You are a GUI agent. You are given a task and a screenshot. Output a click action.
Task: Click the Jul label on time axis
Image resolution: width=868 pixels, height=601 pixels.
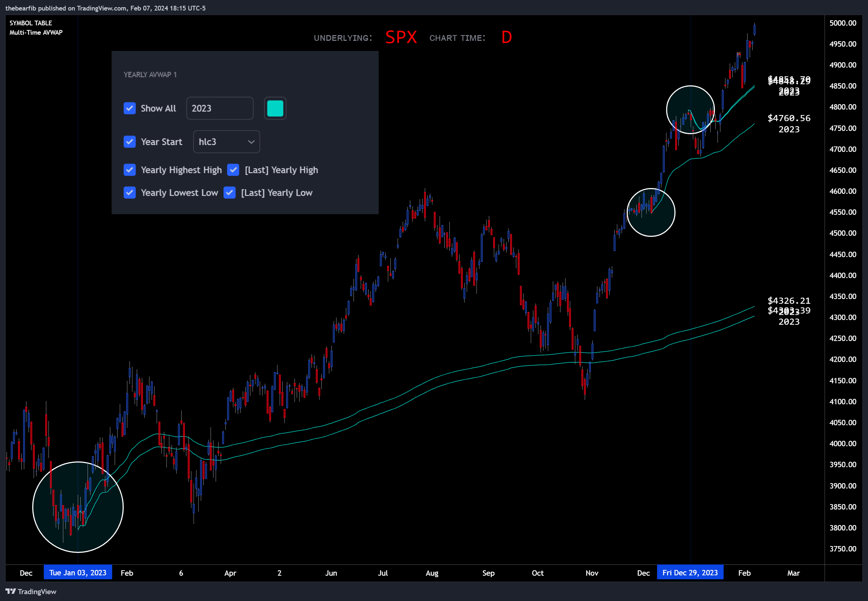click(383, 573)
